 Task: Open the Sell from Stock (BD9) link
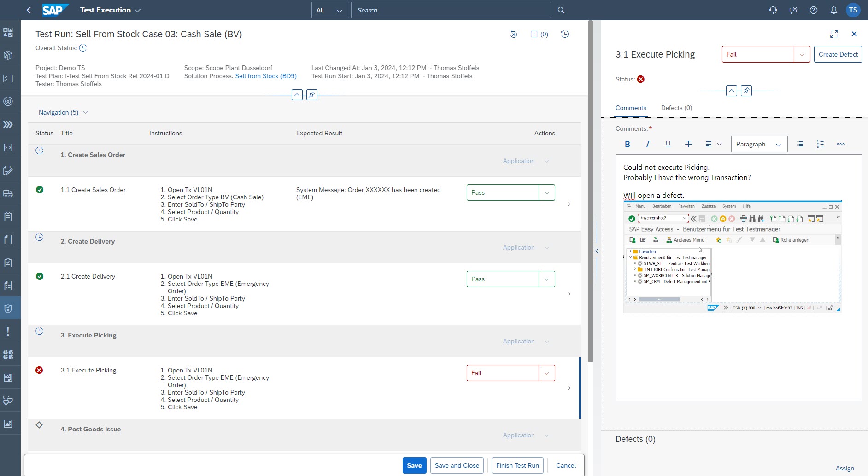coord(265,76)
